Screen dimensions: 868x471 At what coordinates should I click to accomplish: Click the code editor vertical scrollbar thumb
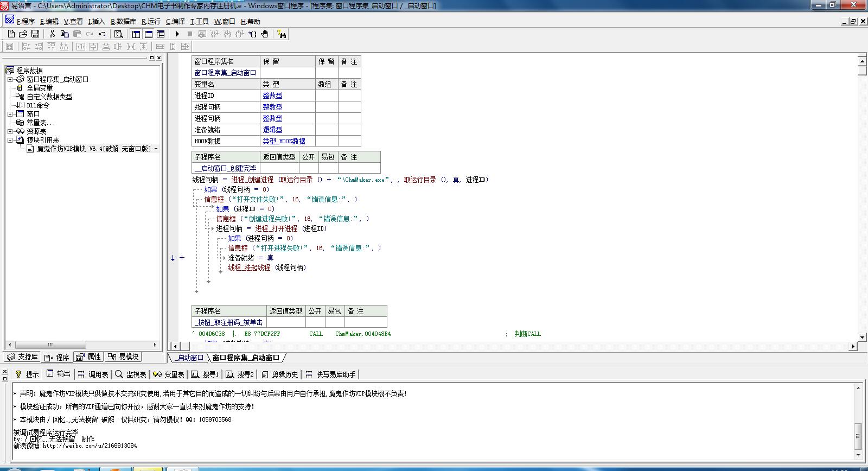pos(863,69)
